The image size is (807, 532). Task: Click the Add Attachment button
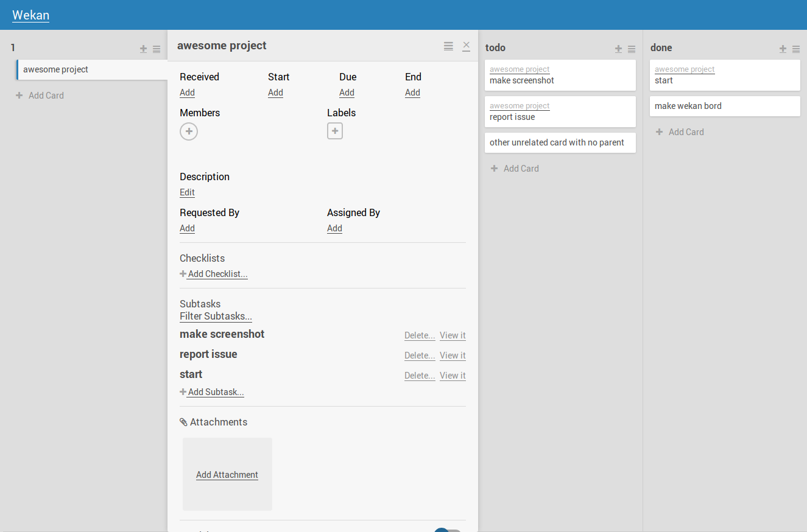(227, 474)
